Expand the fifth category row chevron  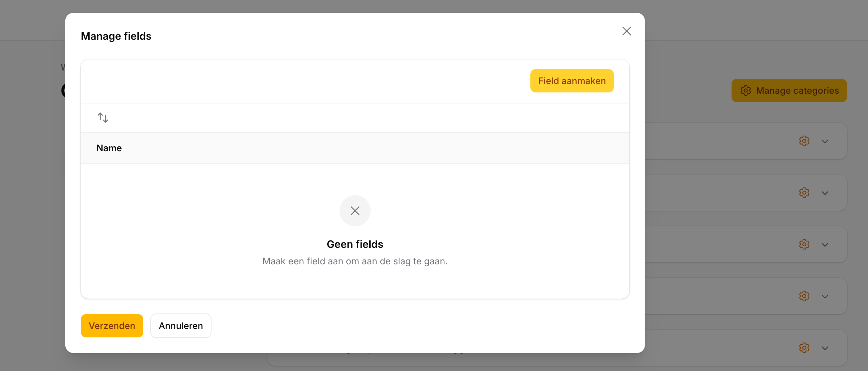click(x=825, y=348)
